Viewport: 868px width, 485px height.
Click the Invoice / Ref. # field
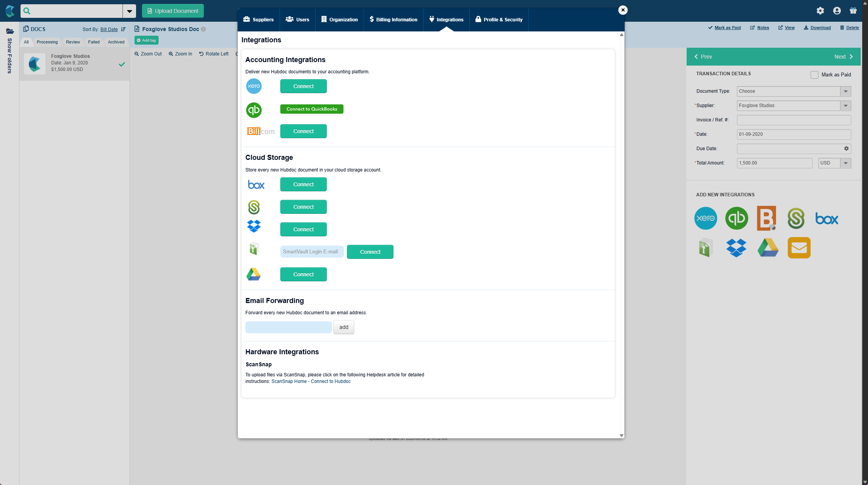click(x=794, y=120)
